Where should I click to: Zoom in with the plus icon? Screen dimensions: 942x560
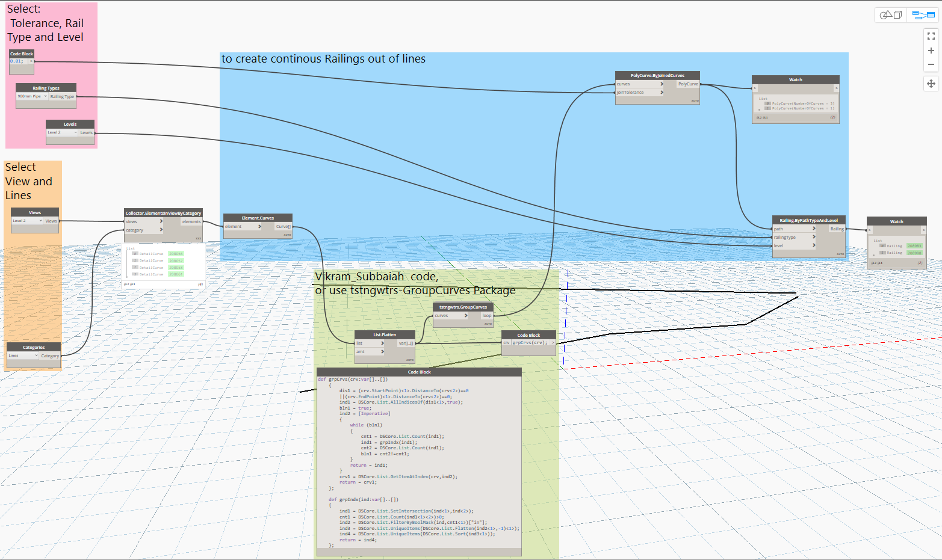(x=931, y=51)
